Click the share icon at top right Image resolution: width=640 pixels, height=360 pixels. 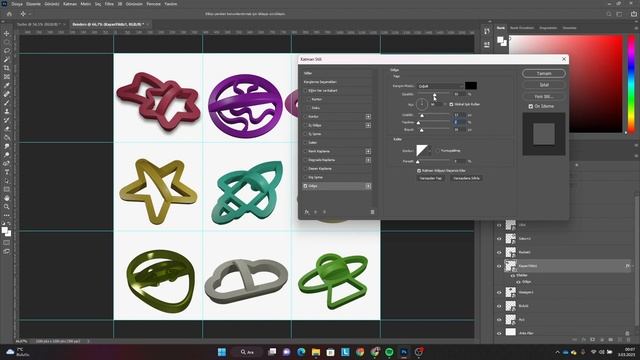coord(633,14)
